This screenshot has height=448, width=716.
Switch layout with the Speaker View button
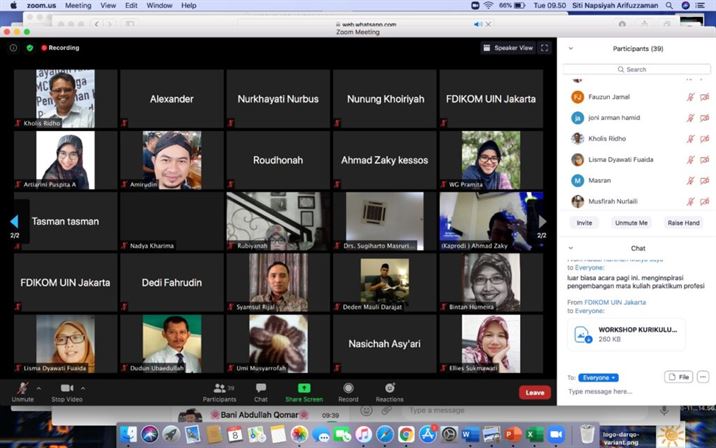click(508, 47)
